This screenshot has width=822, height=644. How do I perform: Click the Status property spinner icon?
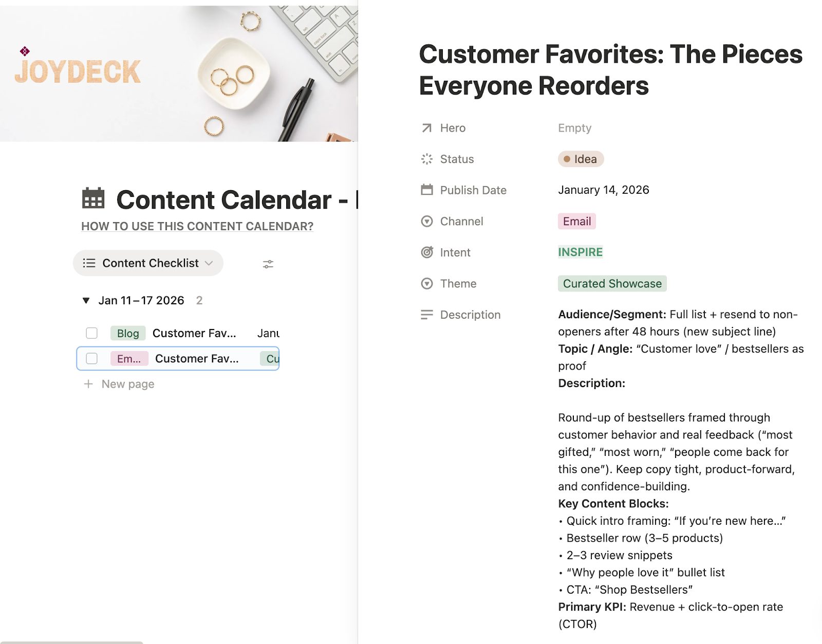426,159
